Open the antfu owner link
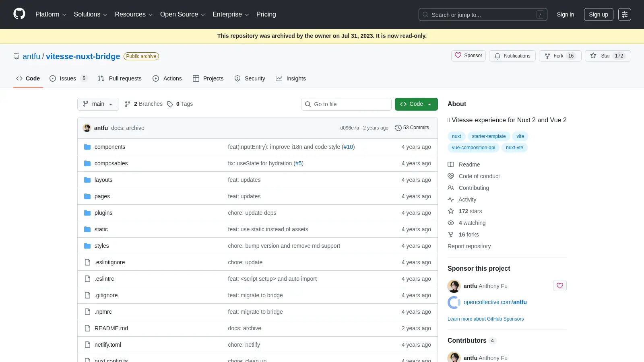 (x=31, y=56)
